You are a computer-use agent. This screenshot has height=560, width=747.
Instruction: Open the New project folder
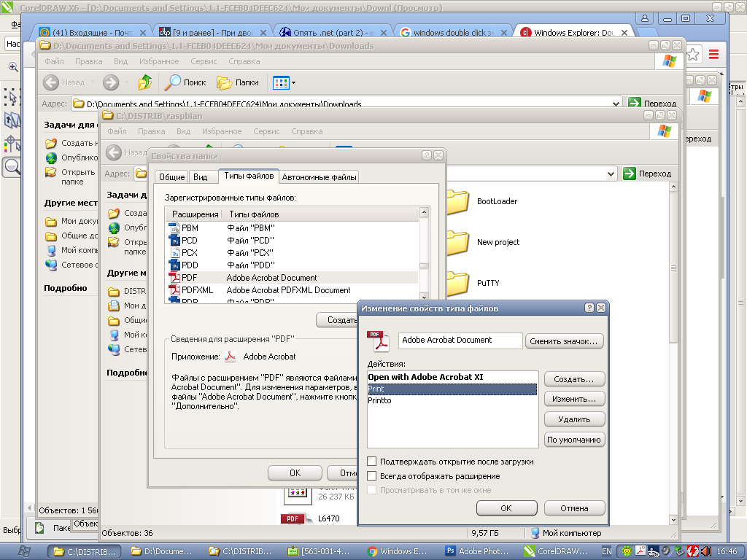483,242
